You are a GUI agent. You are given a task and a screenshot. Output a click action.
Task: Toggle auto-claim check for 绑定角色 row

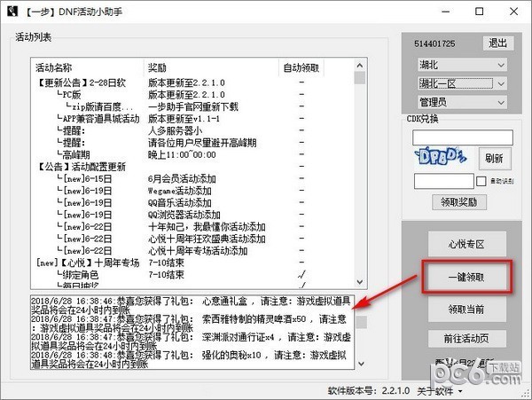click(301, 274)
